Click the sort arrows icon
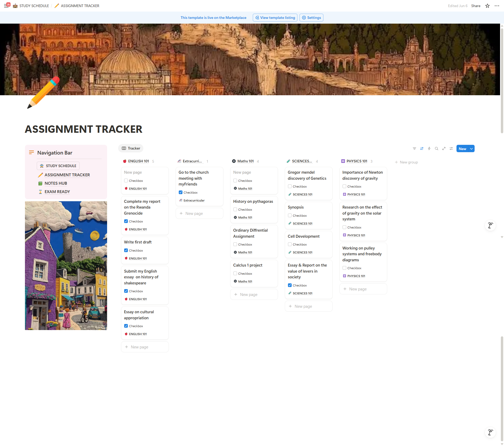 tap(422, 148)
